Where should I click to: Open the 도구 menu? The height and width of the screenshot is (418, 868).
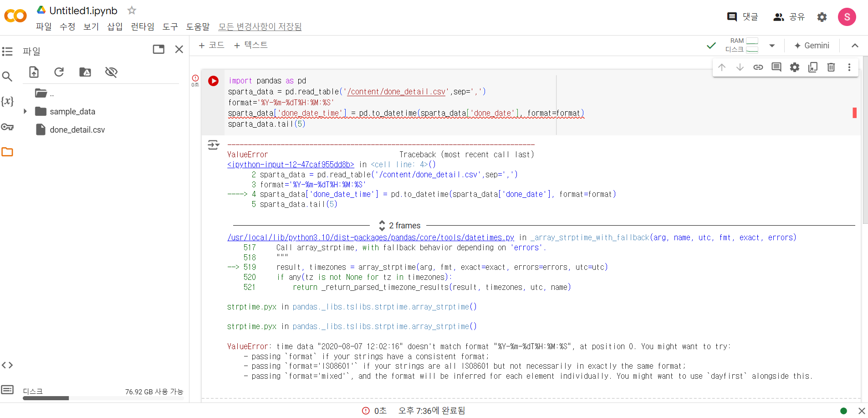(x=170, y=26)
